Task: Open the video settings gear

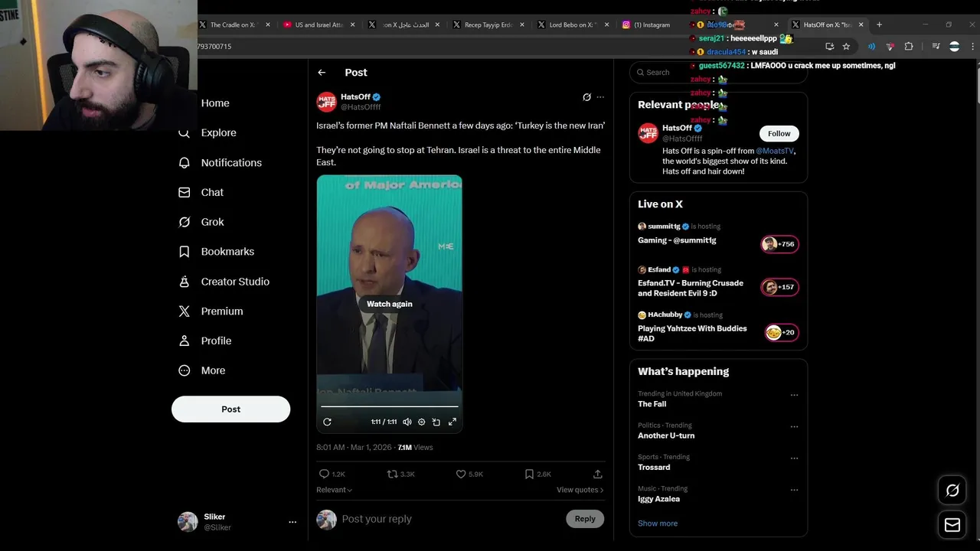Action: 421,422
